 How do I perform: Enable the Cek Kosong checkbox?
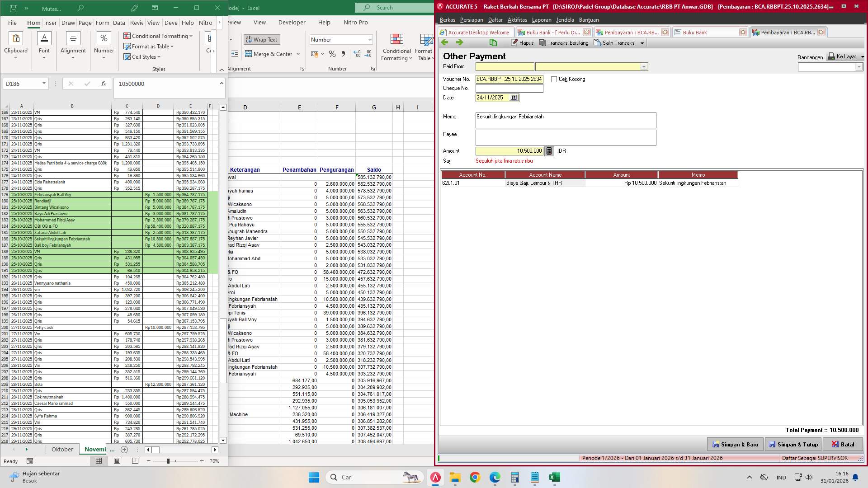coord(554,79)
